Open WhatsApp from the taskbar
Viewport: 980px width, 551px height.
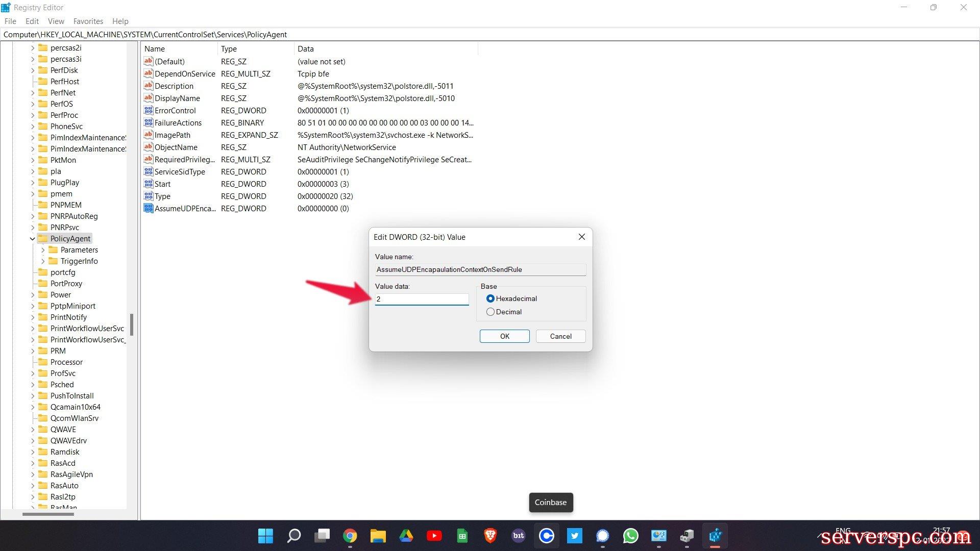click(x=630, y=536)
